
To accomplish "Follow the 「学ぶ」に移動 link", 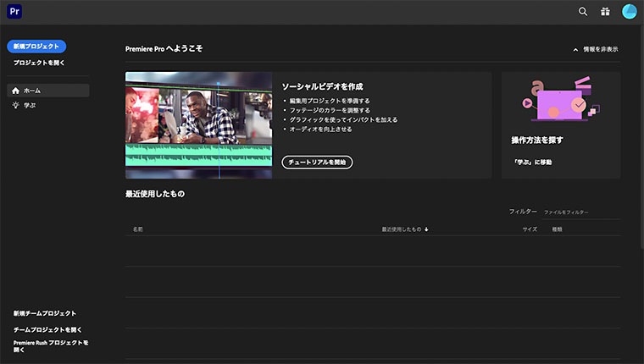I will click(532, 162).
